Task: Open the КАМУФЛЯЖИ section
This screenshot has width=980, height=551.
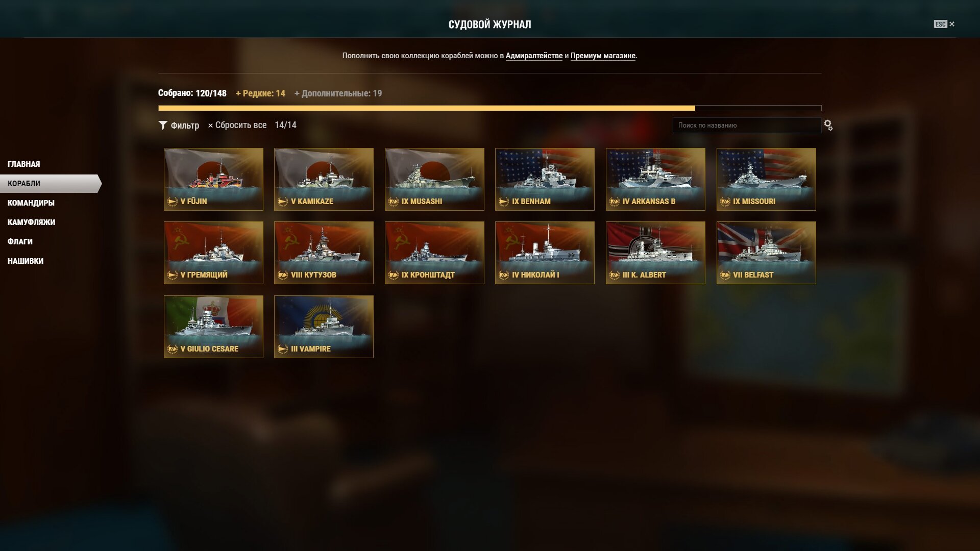Action: 32,222
